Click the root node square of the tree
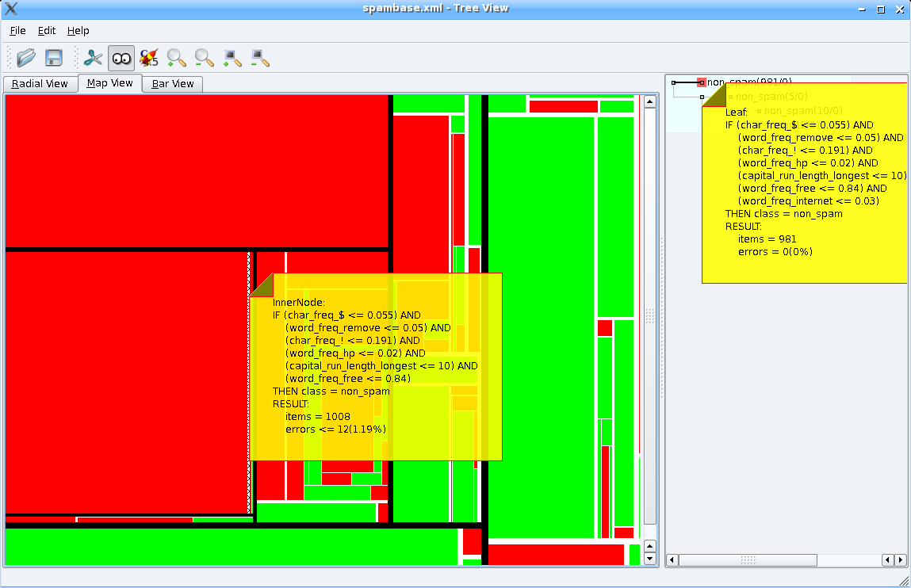 (x=673, y=82)
